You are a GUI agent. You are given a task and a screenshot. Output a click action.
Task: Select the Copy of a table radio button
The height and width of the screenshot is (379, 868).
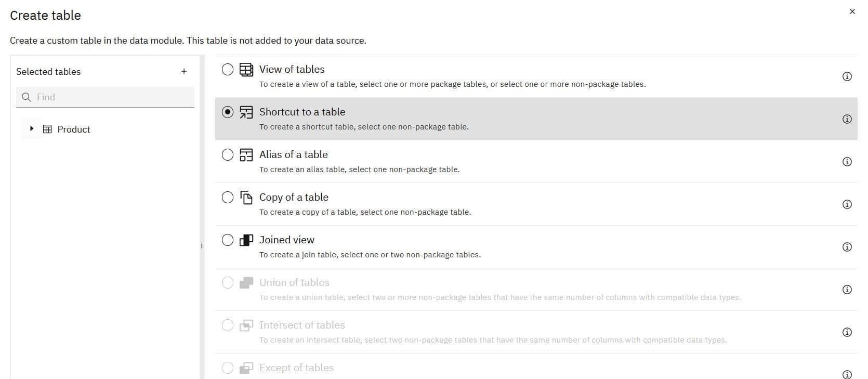coord(228,197)
